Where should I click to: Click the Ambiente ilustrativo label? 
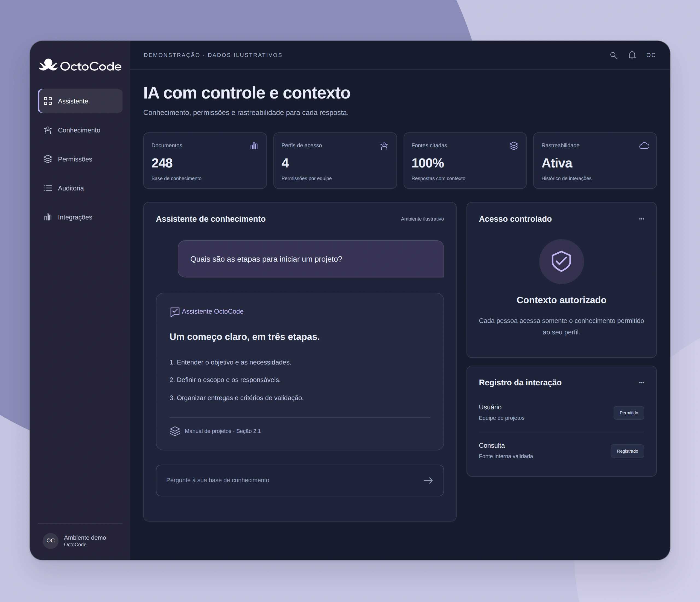[422, 219]
